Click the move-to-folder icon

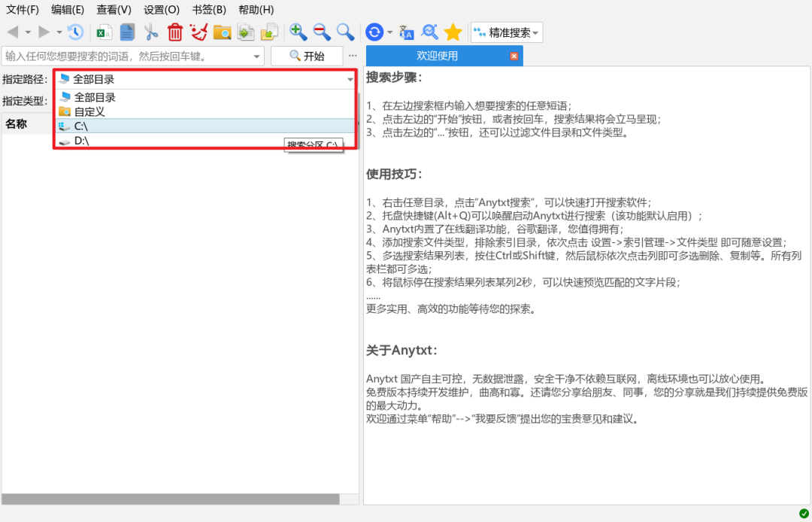coord(269,32)
